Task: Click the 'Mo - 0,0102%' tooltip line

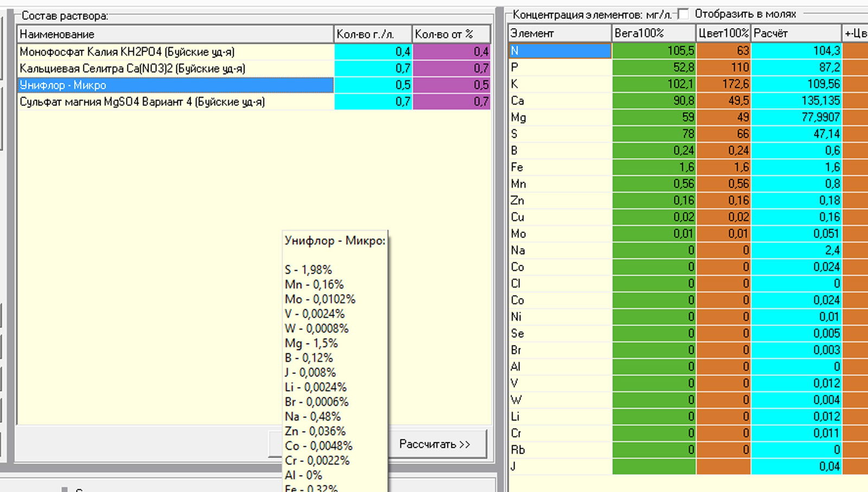Action: (320, 299)
